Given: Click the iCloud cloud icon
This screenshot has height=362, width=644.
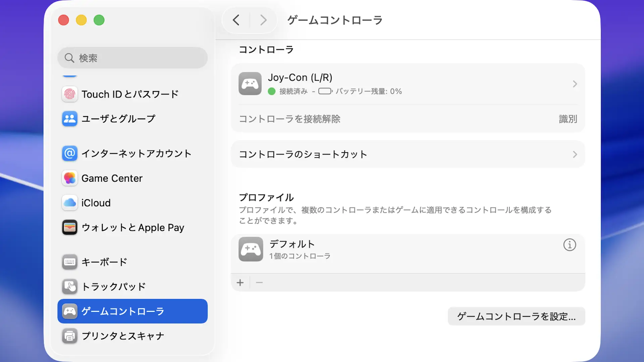Looking at the screenshot, I should click(69, 203).
